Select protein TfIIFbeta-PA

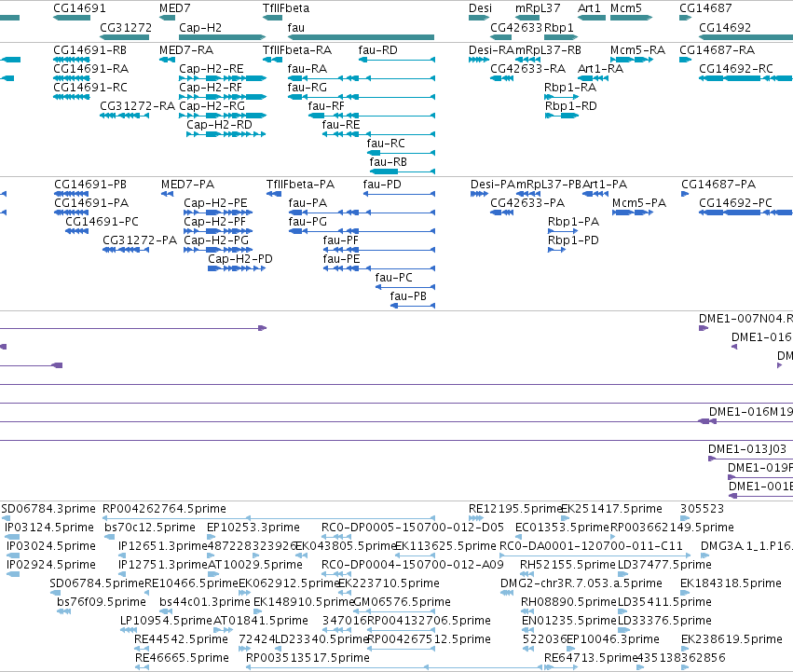tap(274, 194)
